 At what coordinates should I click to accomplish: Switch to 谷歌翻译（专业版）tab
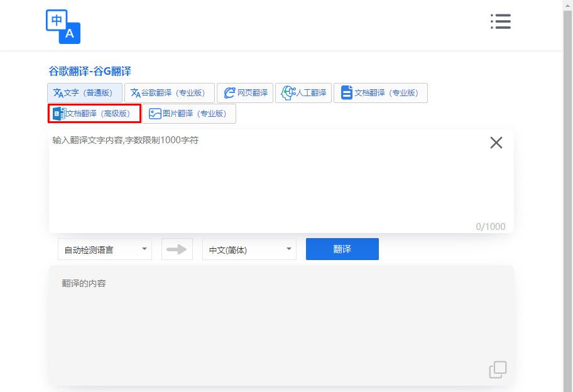click(169, 93)
